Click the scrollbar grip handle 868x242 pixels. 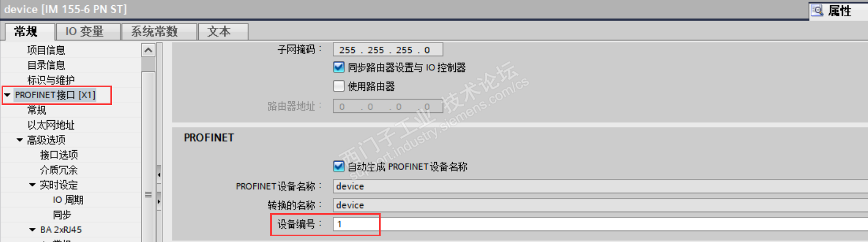coord(148,194)
